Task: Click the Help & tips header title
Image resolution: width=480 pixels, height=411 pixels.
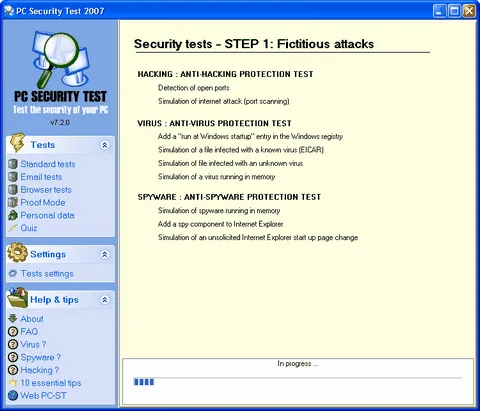Action: 54,300
